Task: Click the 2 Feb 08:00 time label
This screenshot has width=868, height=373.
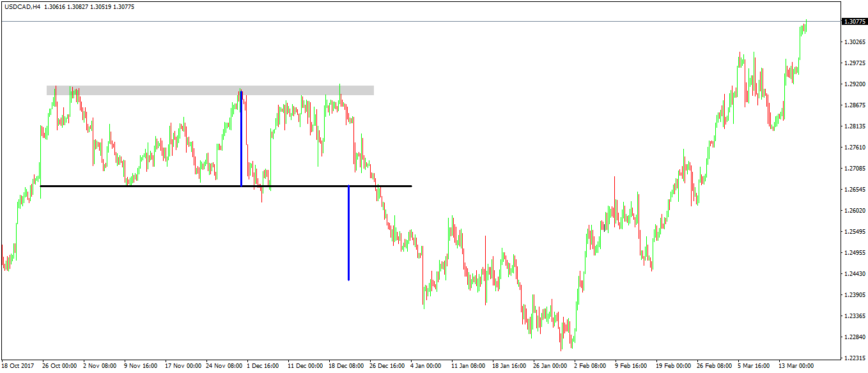Action: [x=590, y=366]
